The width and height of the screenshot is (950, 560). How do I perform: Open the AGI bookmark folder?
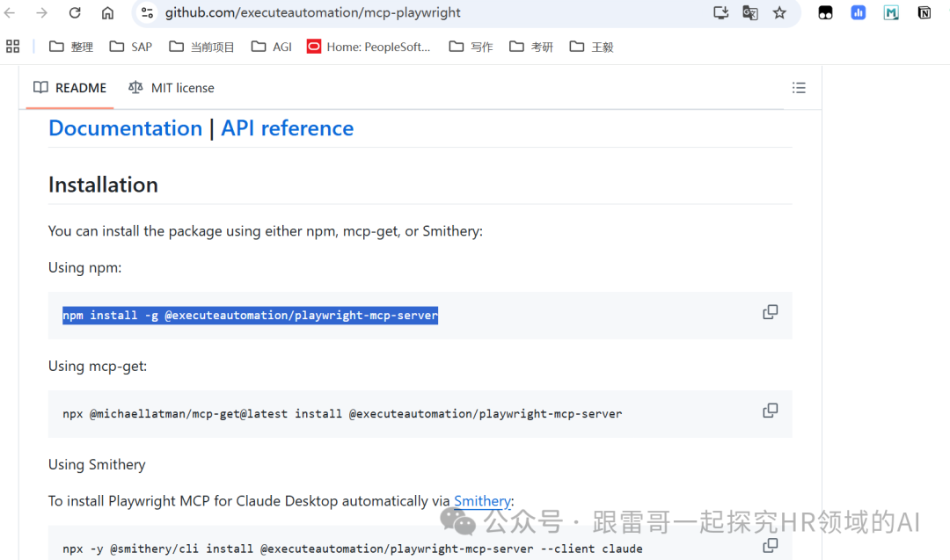pos(271,47)
